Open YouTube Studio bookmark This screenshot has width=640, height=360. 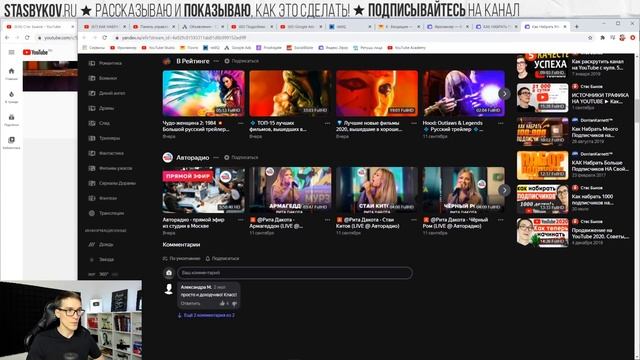[x=158, y=48]
